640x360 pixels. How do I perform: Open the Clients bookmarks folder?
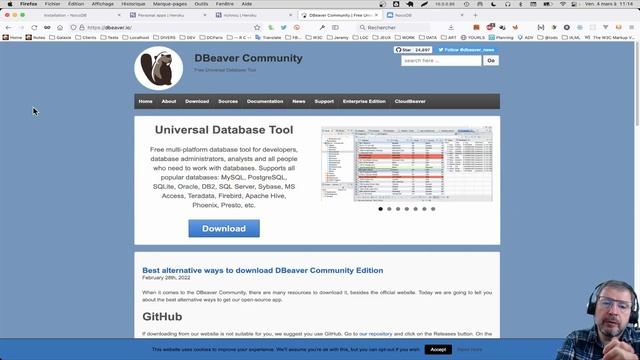[86, 37]
